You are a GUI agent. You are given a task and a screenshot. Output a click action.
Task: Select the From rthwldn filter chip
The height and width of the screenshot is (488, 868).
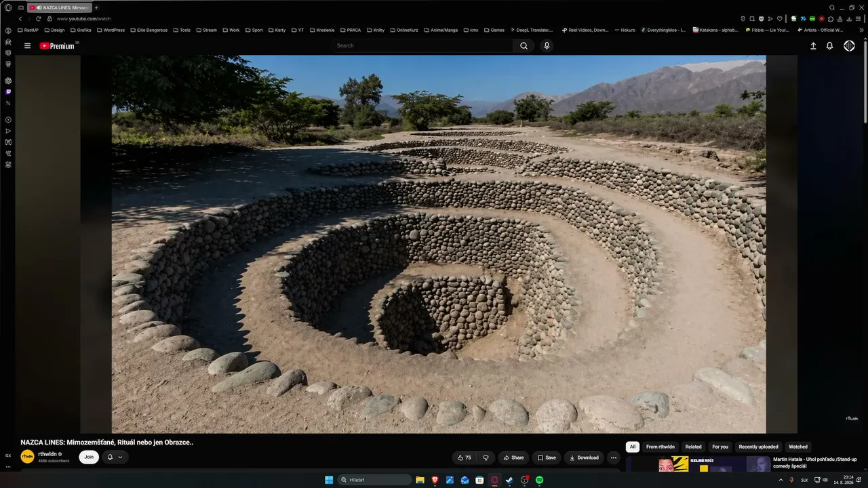click(660, 447)
